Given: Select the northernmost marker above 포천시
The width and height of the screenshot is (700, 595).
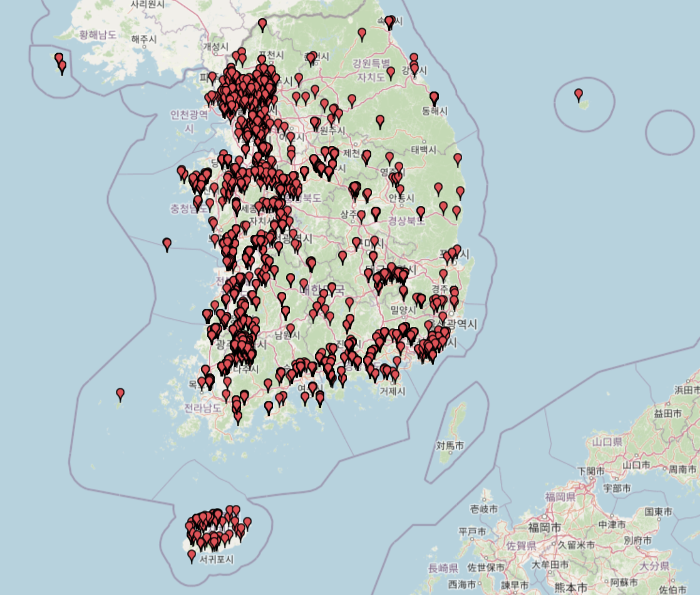Looking at the screenshot, I should [x=262, y=24].
